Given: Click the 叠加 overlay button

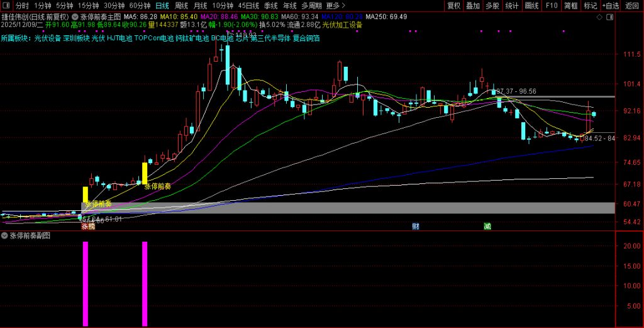Looking at the screenshot, I should click(473, 6).
